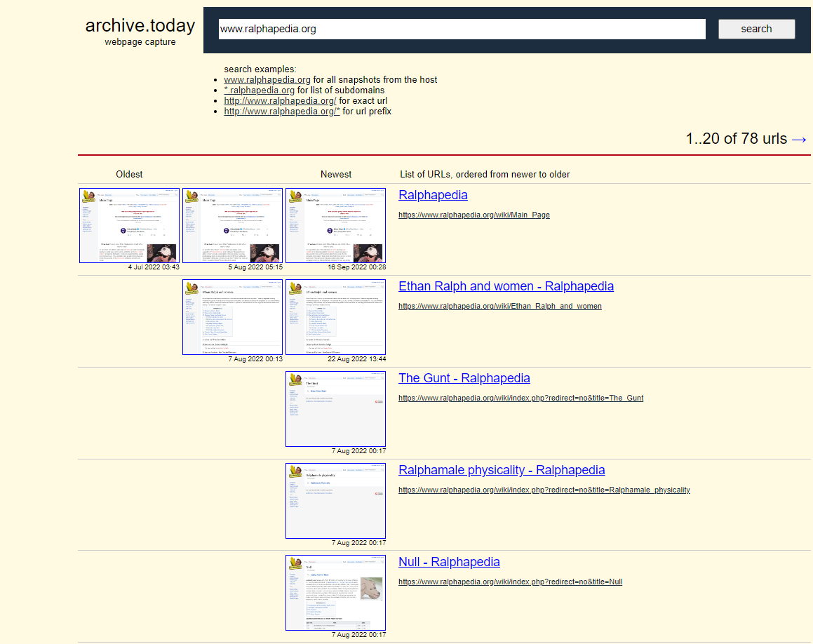Click the wiki/Main_Page URL link
The width and height of the screenshot is (813, 644).
coord(474,215)
